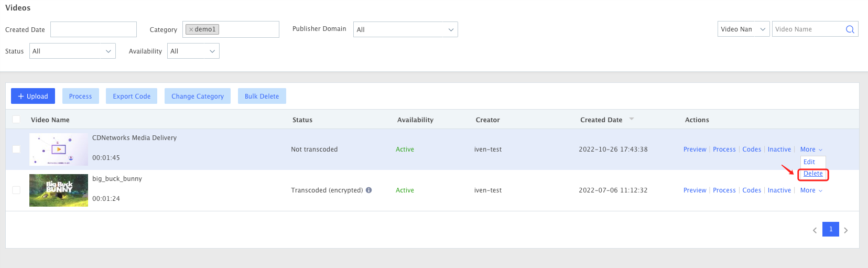Viewport: 868px width, 268px height.
Task: Click the "00:01:45" duration text
Action: pyautogui.click(x=106, y=158)
